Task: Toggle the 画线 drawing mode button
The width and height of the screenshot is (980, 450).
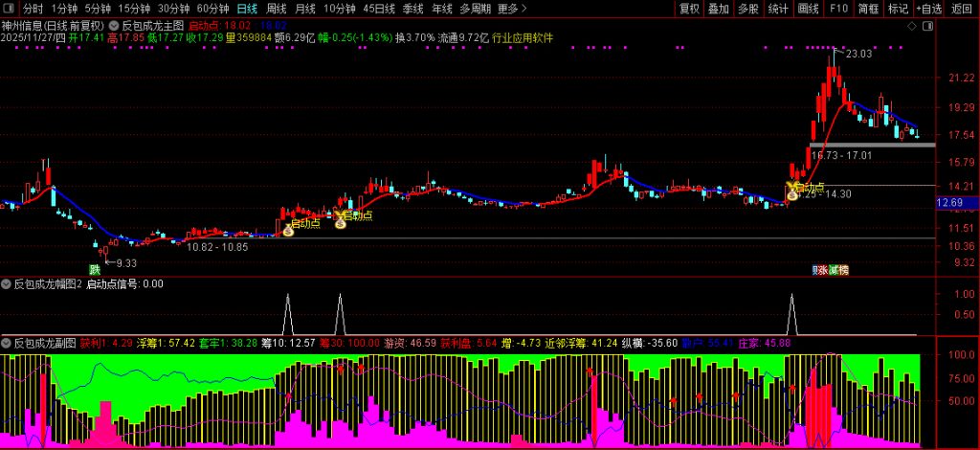Action: click(x=809, y=9)
